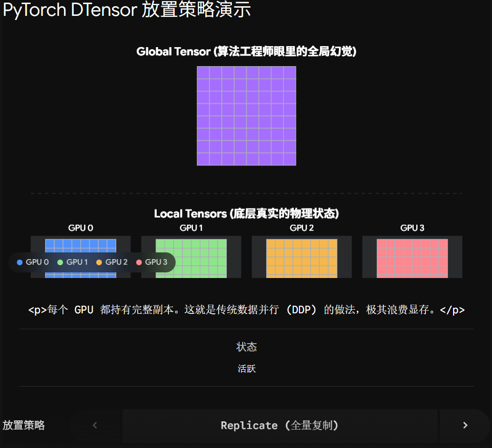Click the green GPU 1 legend dot

coord(60,262)
